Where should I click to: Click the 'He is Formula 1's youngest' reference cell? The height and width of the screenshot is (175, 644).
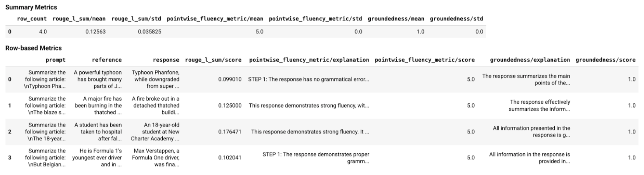pyautogui.click(x=97, y=158)
